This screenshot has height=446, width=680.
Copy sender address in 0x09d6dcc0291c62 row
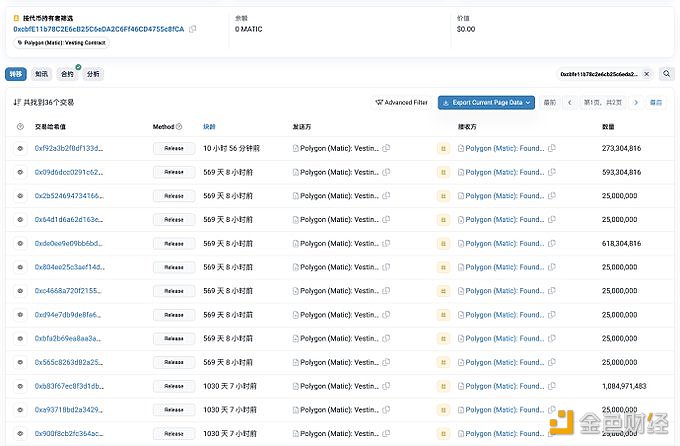pyautogui.click(x=386, y=172)
